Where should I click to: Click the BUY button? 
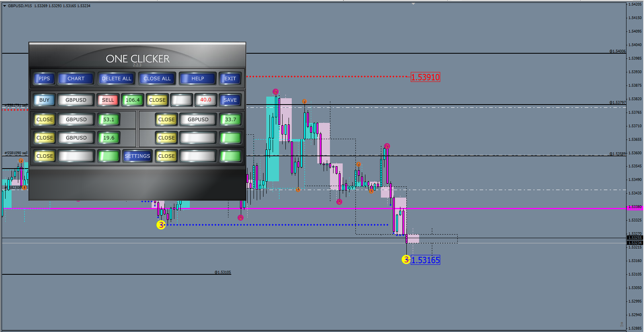tap(44, 100)
